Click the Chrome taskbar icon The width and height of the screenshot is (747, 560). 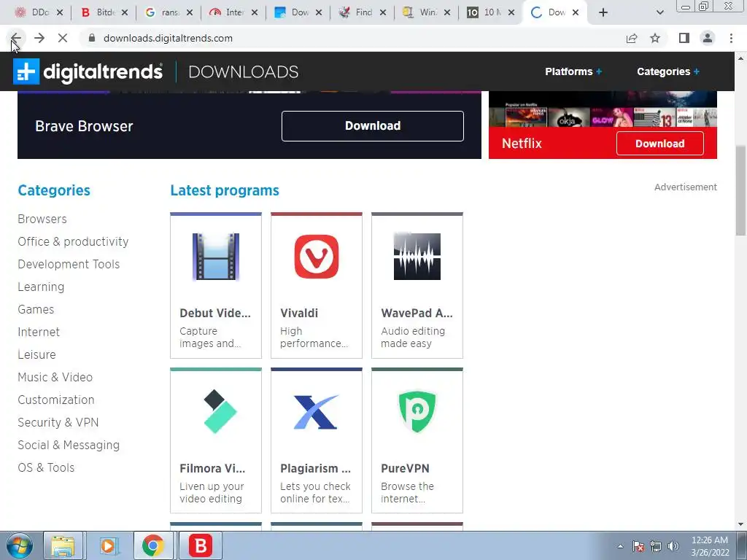153,545
